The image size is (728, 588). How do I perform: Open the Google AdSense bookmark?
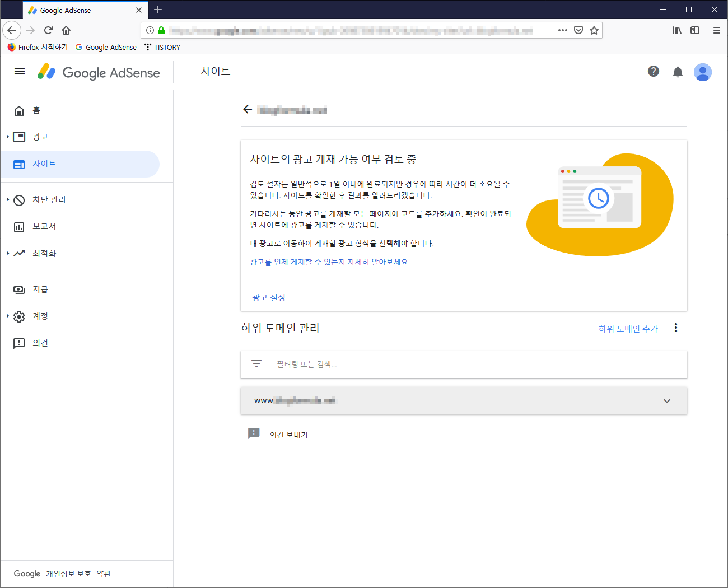pyautogui.click(x=106, y=47)
